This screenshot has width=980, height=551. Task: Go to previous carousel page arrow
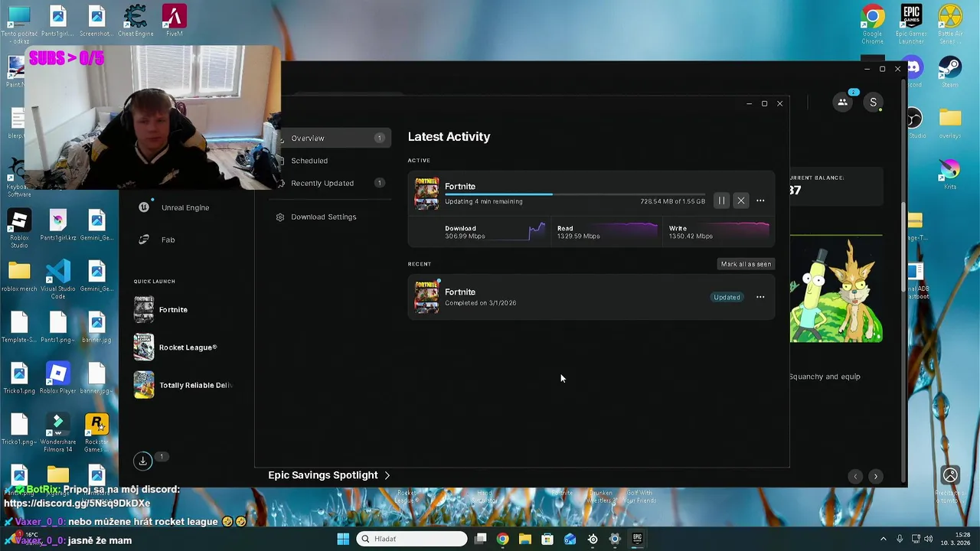[855, 476]
